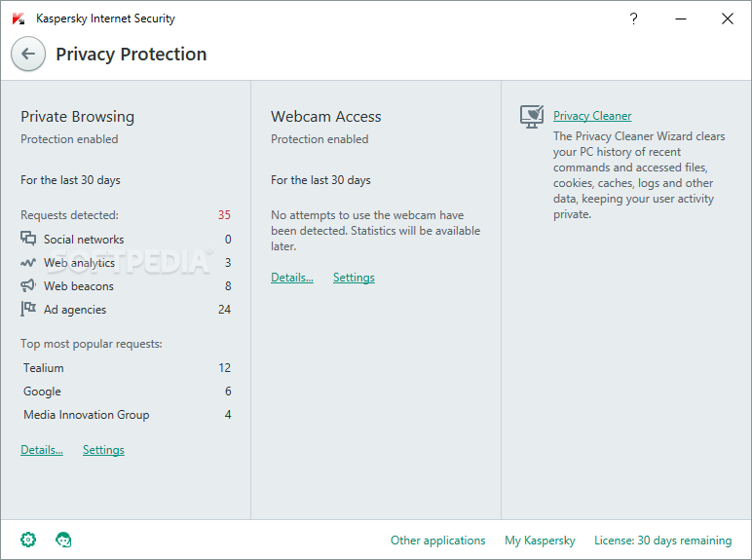Image resolution: width=752 pixels, height=560 pixels.
Task: Open support via the agent face icon
Action: (63, 540)
